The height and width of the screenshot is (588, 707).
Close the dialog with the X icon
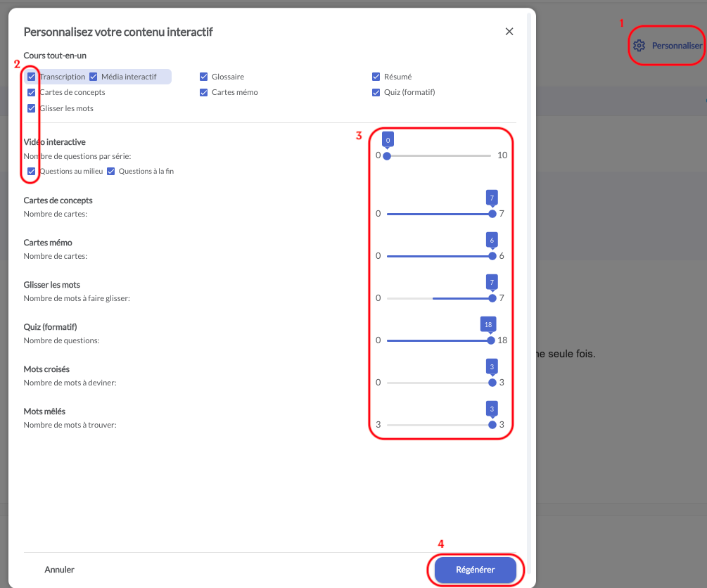[x=509, y=32]
